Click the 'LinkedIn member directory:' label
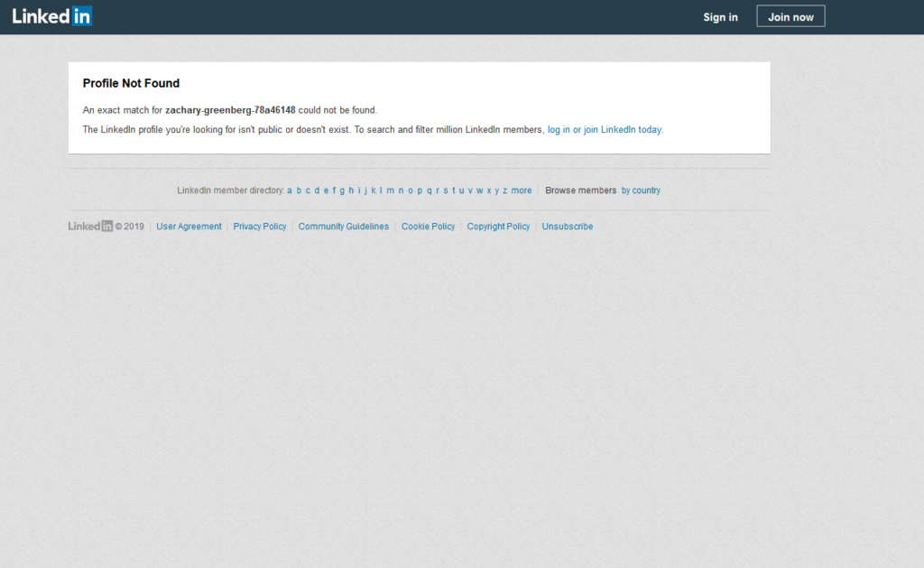The height and width of the screenshot is (568, 924). 230,191
